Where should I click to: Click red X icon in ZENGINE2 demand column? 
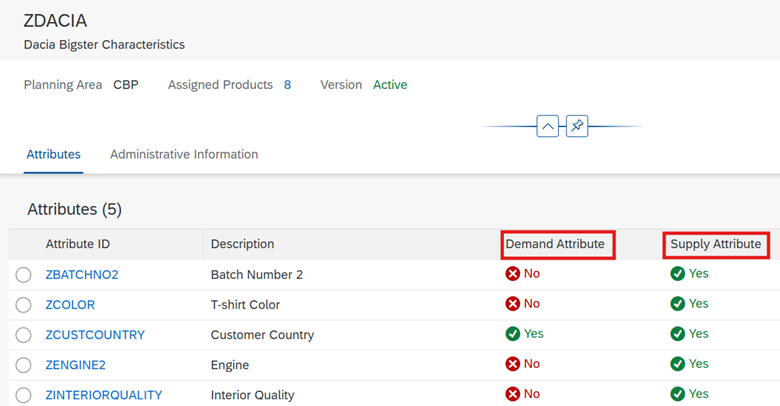pos(513,364)
